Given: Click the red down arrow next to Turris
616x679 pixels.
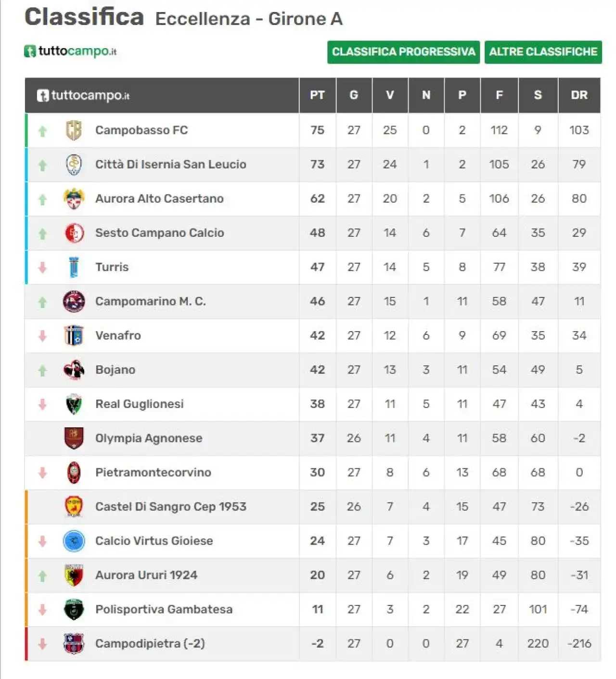Looking at the screenshot, I should (x=42, y=268).
